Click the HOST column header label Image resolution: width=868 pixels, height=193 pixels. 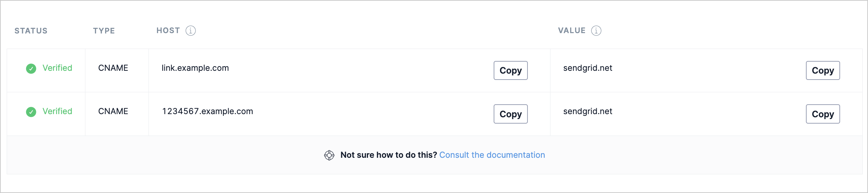click(168, 31)
